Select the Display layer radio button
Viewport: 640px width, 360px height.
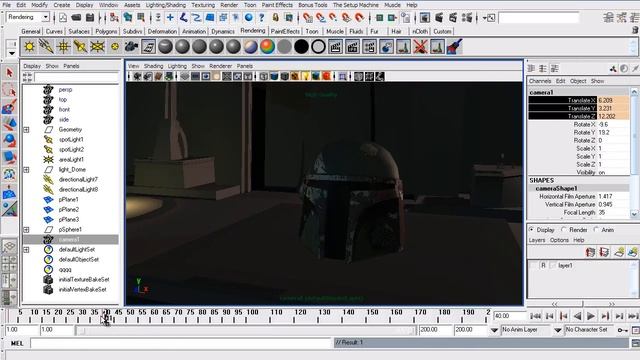(x=531, y=229)
